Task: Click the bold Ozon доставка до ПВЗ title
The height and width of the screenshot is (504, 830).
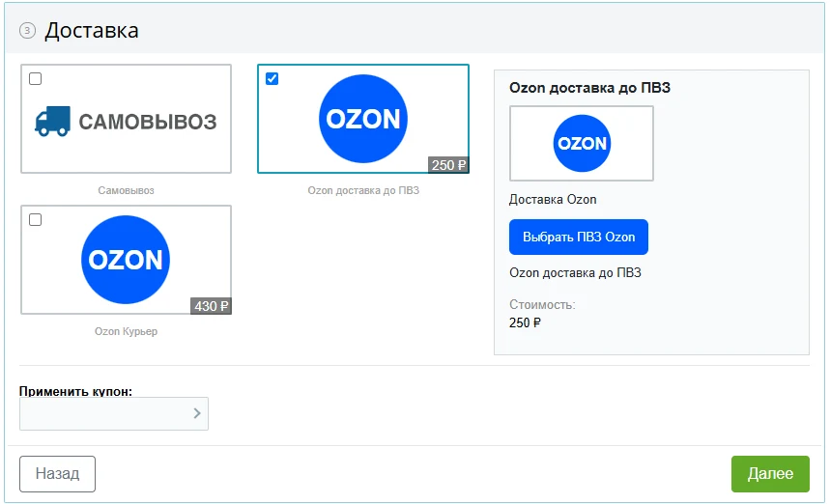Action: pyautogui.click(x=589, y=88)
